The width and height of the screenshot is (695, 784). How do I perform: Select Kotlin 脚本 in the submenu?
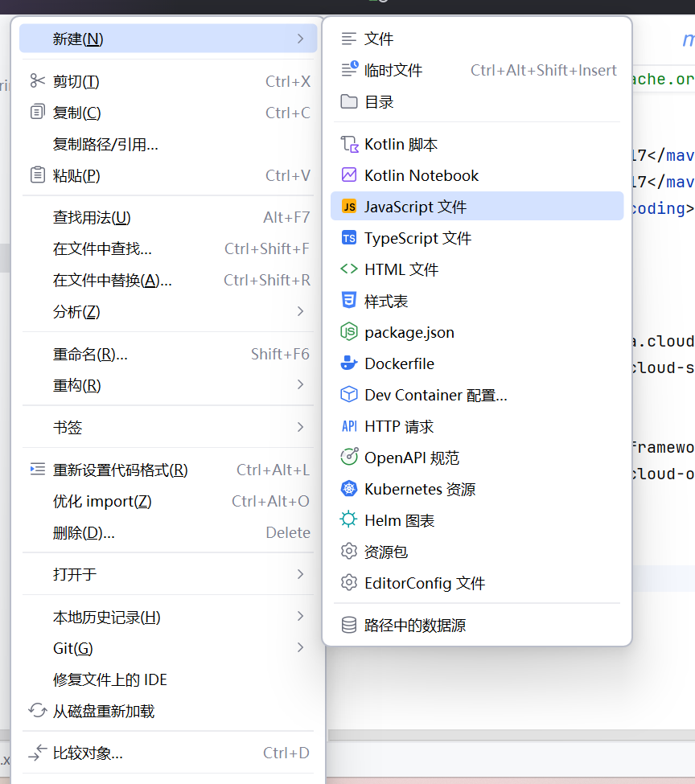pos(477,144)
